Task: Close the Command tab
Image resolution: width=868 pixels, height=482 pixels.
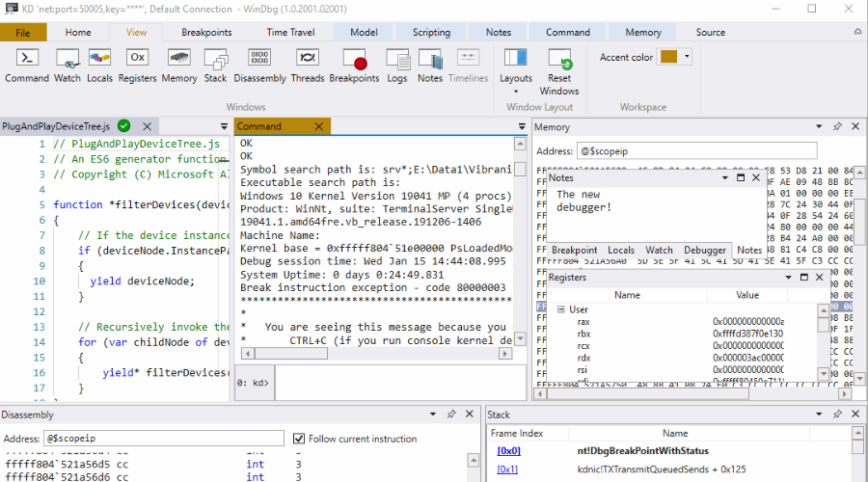Action: point(319,126)
